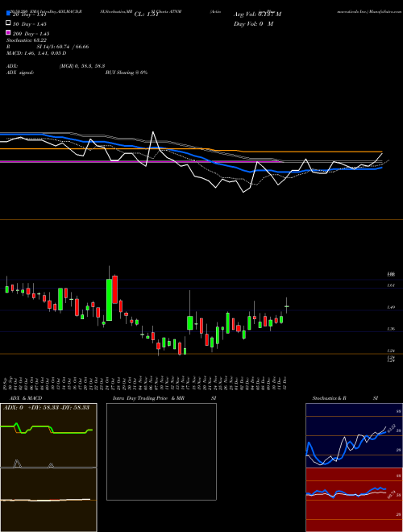Select the '200 Day = 1.45' legend text
The width and height of the screenshot is (403, 532).
(31, 34)
